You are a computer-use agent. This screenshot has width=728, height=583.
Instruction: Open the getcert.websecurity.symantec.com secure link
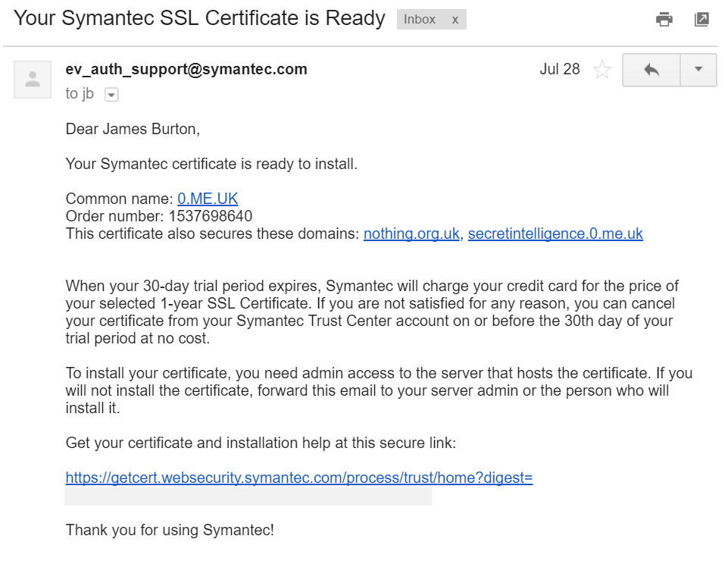coord(299,478)
